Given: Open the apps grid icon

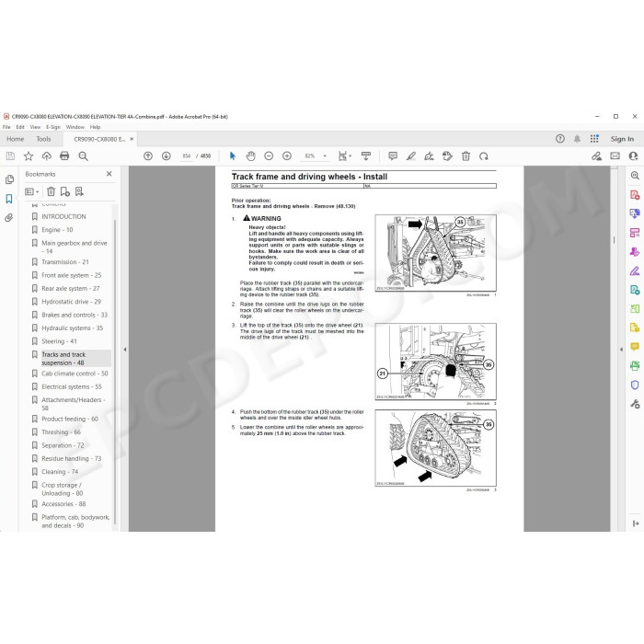Looking at the screenshot, I should 594,139.
